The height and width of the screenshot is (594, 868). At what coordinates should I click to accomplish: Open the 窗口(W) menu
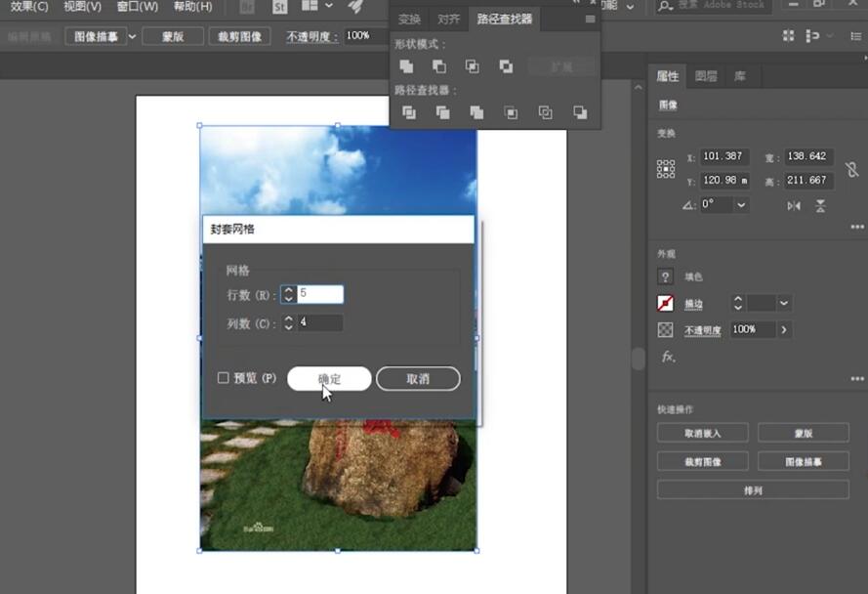(x=137, y=7)
